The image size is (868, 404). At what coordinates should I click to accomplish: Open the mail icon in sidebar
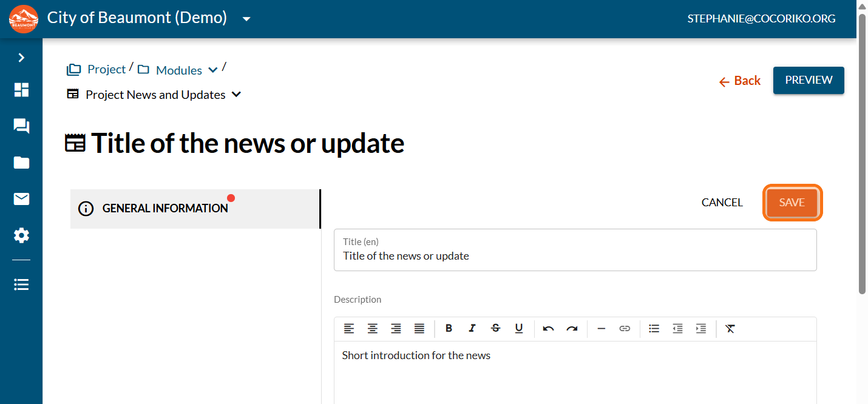point(21,199)
